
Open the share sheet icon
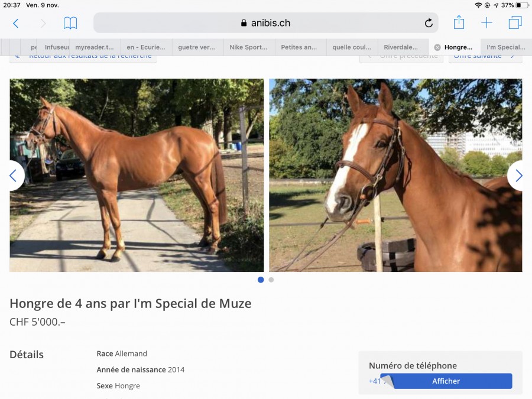point(459,22)
